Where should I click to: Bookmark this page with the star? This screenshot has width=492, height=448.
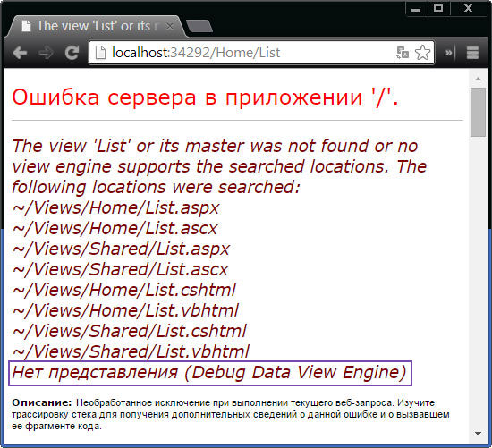[422, 53]
